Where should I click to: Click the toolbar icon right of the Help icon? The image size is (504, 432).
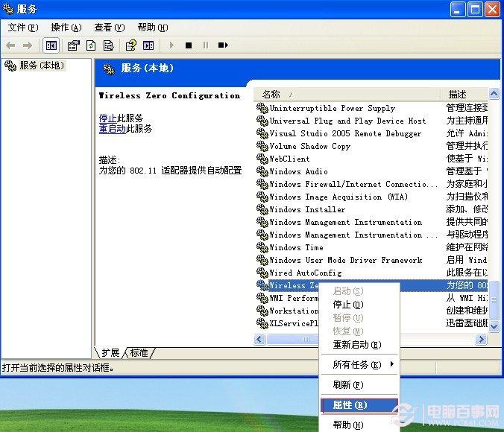[148, 45]
